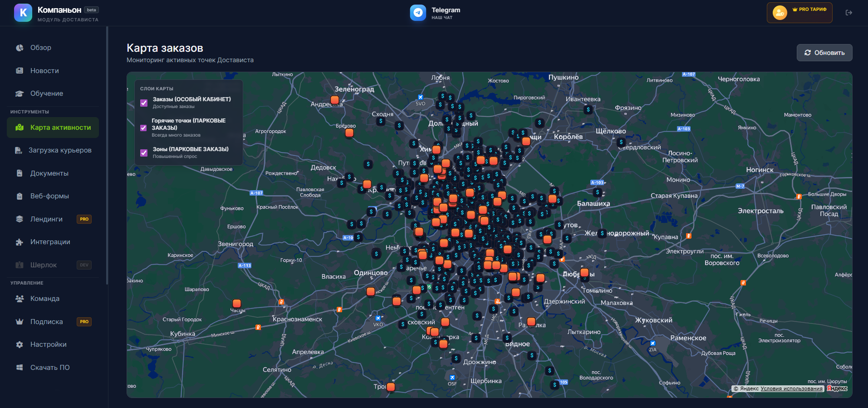Open the Команда section
Viewport: 868px width, 408px height.
(x=44, y=299)
